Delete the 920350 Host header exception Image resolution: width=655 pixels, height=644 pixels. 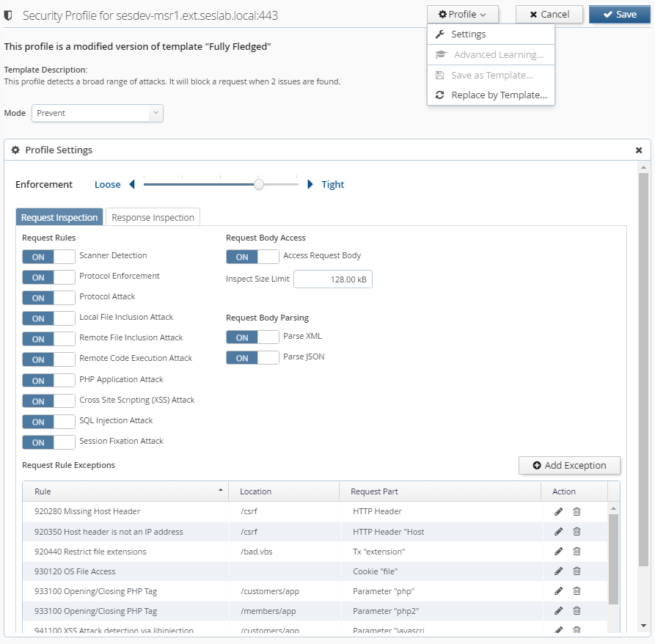(x=577, y=532)
